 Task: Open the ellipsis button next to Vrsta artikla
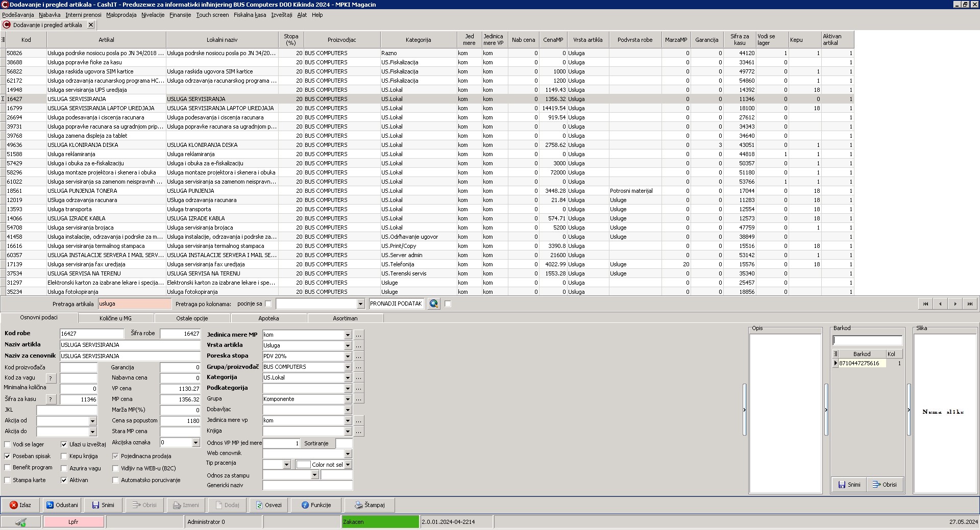[359, 346]
